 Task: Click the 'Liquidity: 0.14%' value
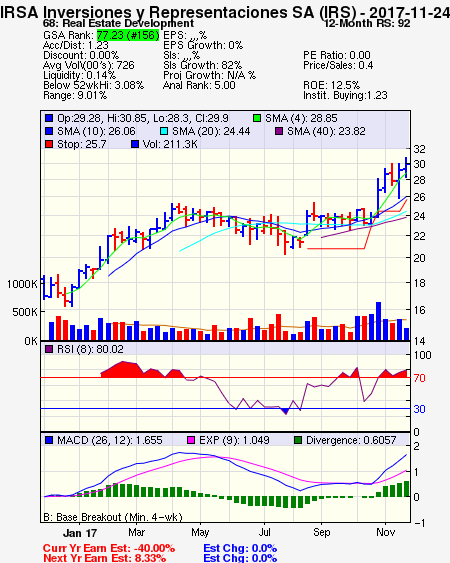point(79,75)
